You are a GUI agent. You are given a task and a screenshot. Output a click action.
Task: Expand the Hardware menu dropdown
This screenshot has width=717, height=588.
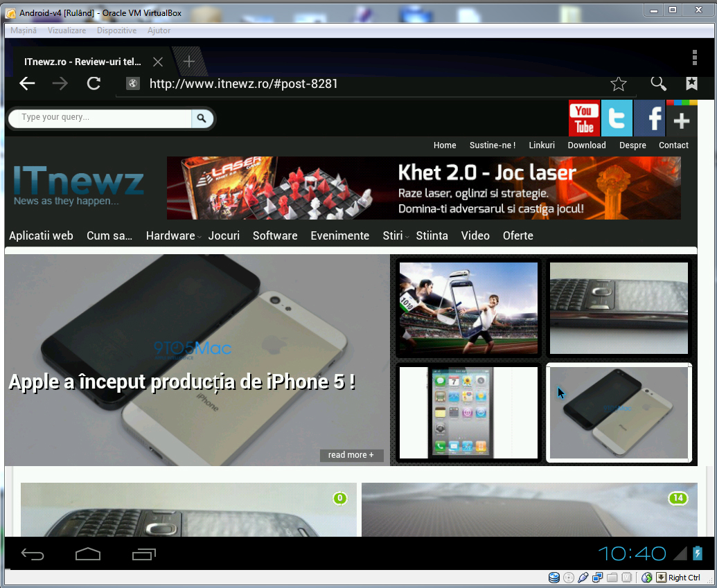coord(171,236)
